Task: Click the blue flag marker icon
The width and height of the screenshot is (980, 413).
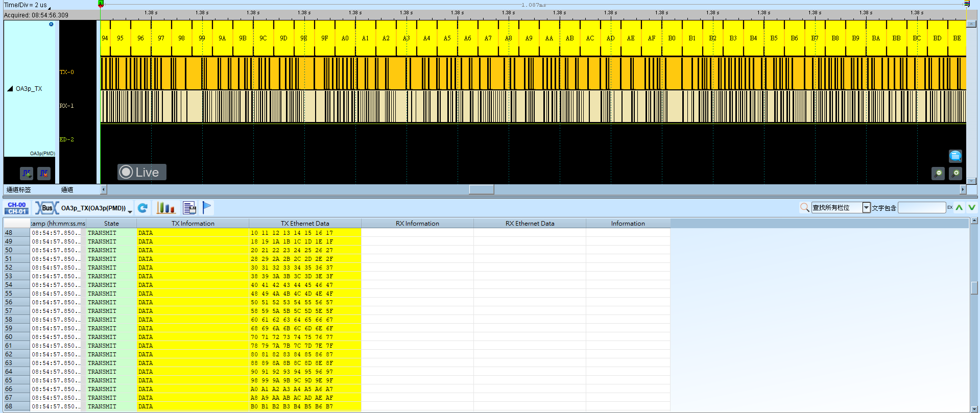Action: coord(207,207)
